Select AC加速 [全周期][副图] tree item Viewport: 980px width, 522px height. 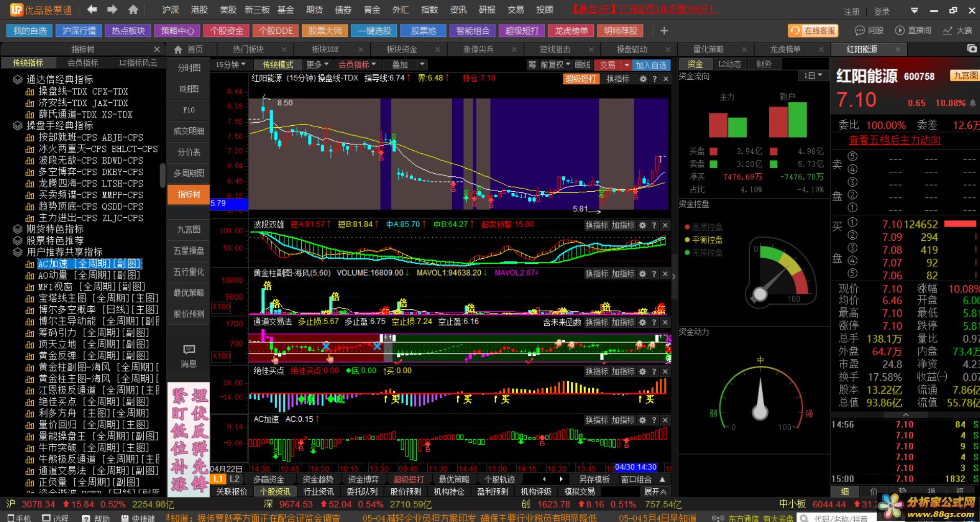(x=90, y=264)
